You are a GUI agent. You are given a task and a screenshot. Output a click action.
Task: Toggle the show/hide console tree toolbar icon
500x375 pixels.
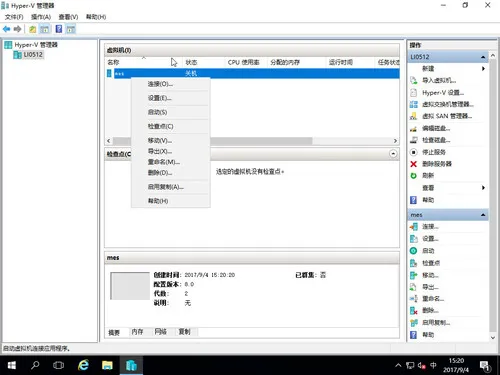(x=44, y=29)
